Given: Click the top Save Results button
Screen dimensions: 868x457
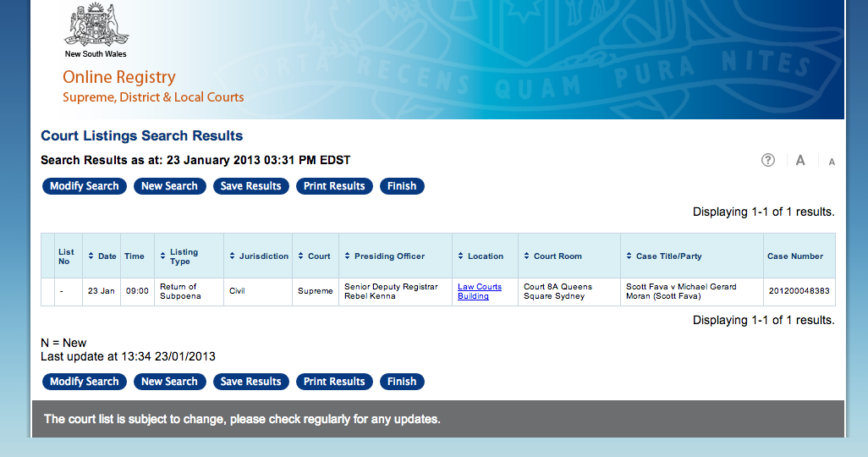Looking at the screenshot, I should [x=250, y=186].
